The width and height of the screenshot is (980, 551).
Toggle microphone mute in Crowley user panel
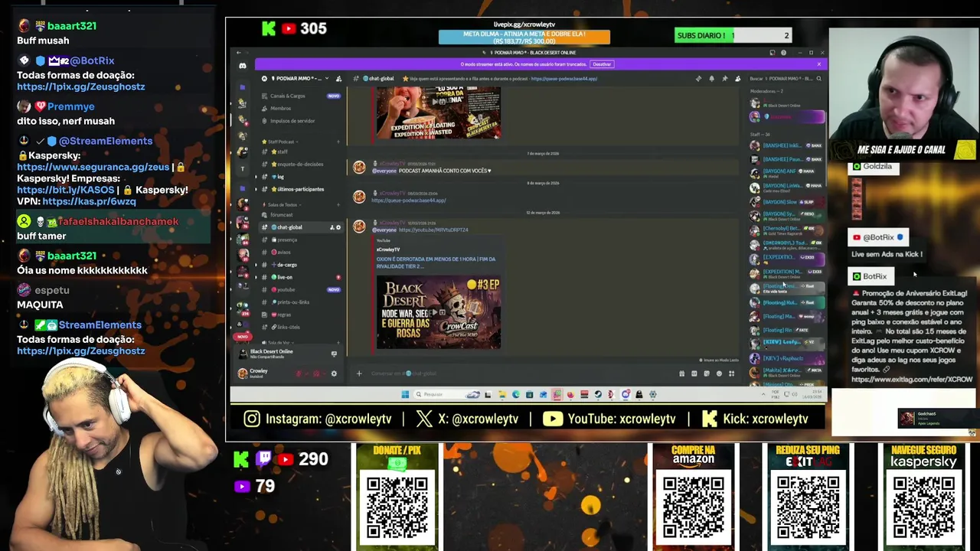coord(299,373)
